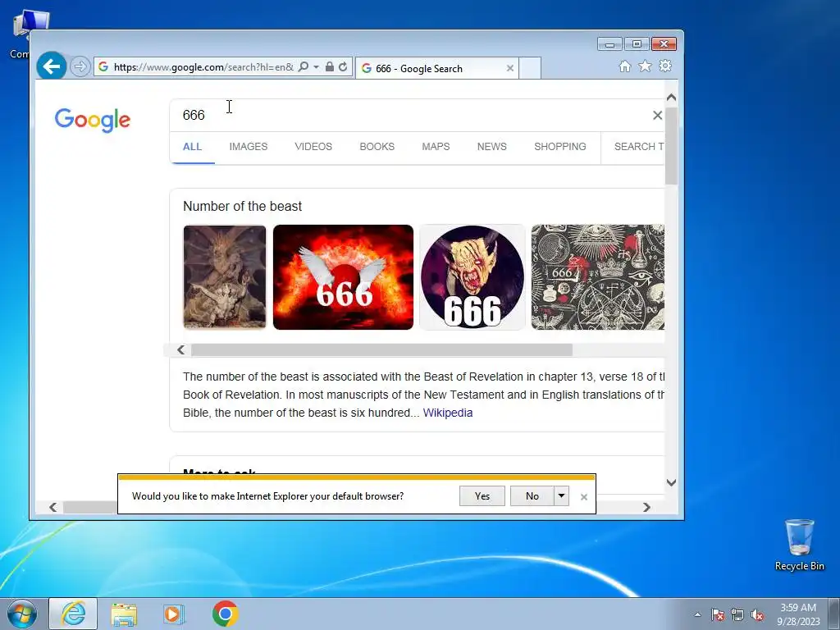Open the taskbar clock and date
The image size is (840, 630).
pos(798,614)
